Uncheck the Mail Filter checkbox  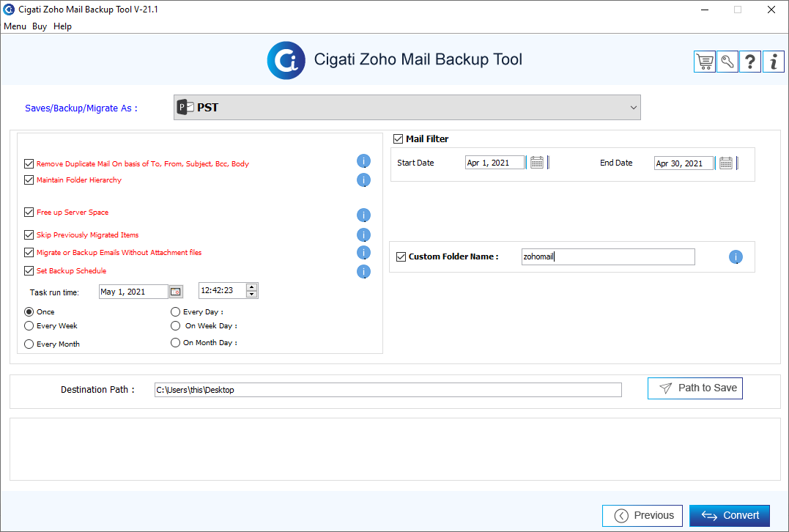pyautogui.click(x=398, y=138)
